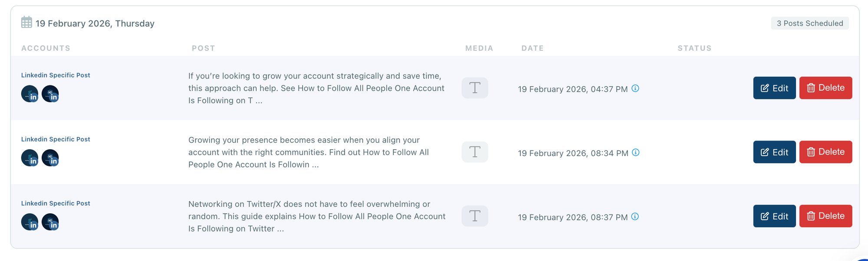
Task: Edit the post scheduled for 04:37 PM
Action: coord(774,88)
